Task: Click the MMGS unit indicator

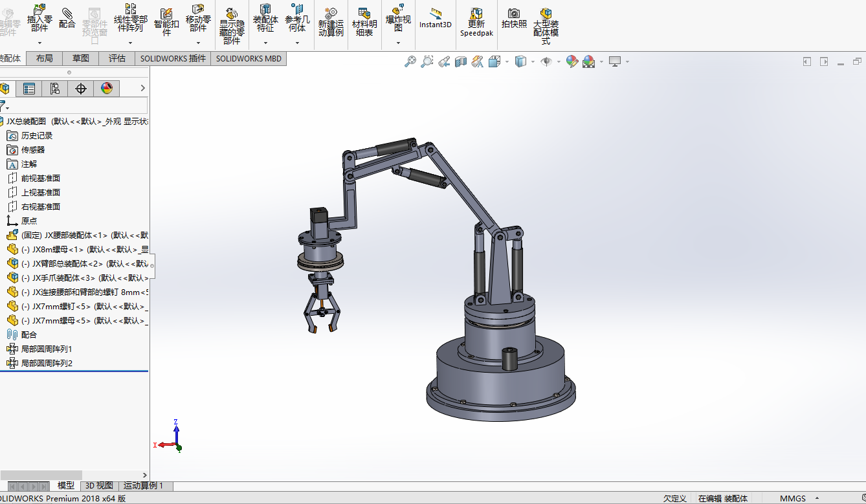Action: pyautogui.click(x=794, y=498)
